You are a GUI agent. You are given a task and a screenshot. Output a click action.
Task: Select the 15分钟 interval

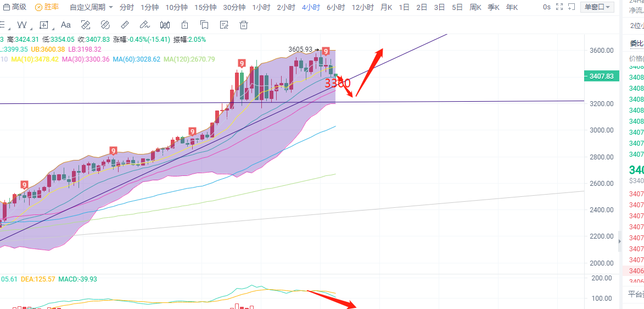pyautogui.click(x=205, y=7)
